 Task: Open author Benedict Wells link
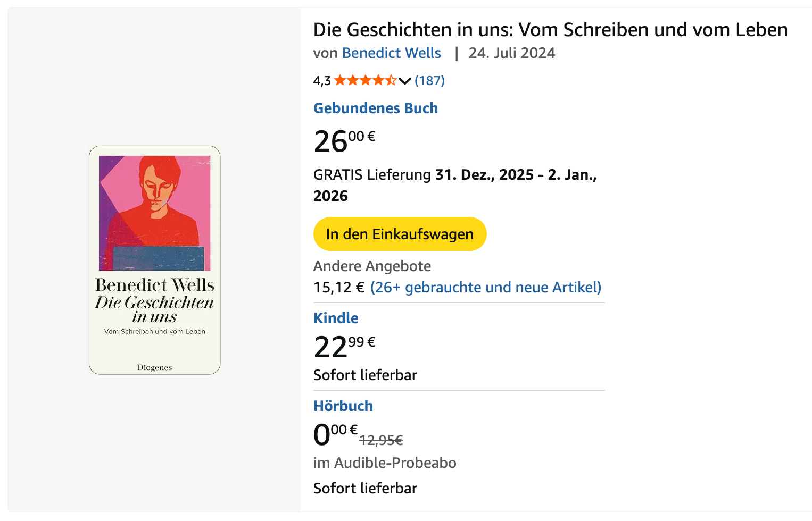point(391,53)
